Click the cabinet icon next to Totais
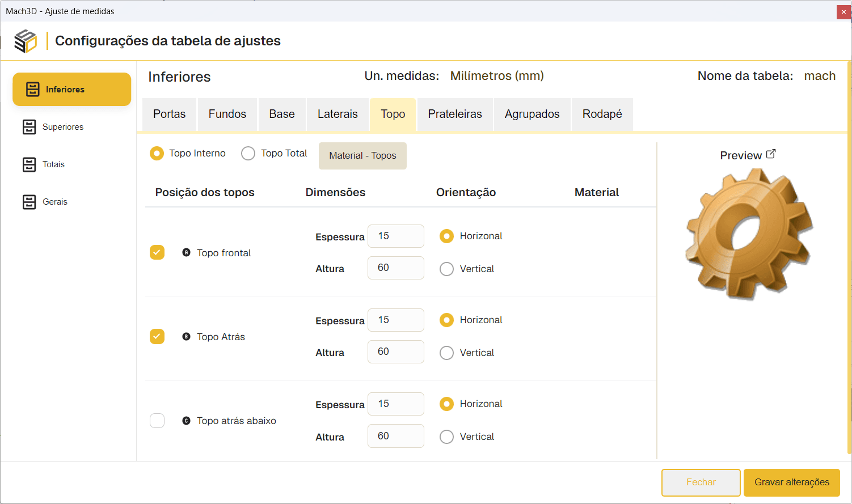Viewport: 852px width, 504px height. point(29,164)
